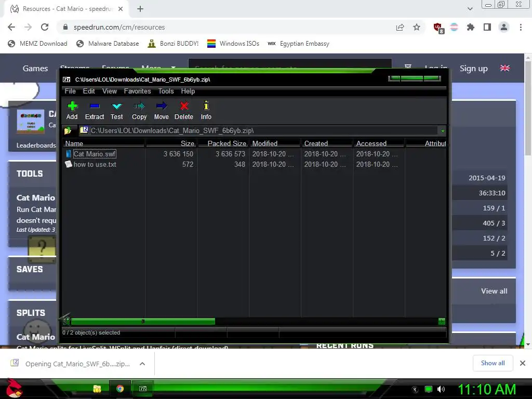Toggle Chrome side panel icon
The image size is (532, 399).
click(x=487, y=27)
